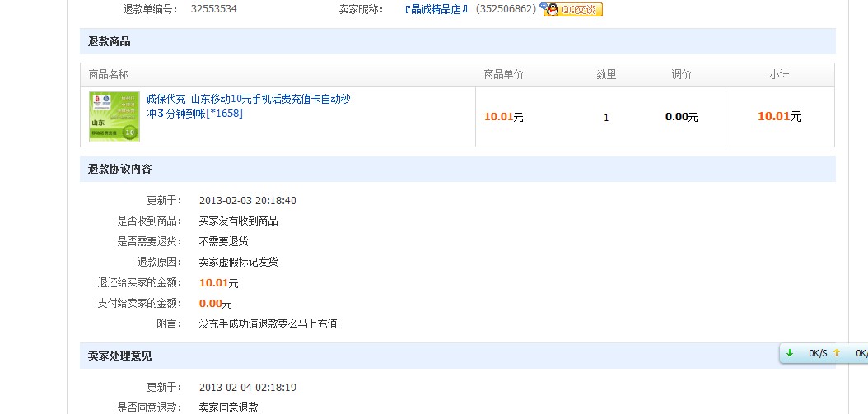Click the 商品单价 column header

coord(503,75)
